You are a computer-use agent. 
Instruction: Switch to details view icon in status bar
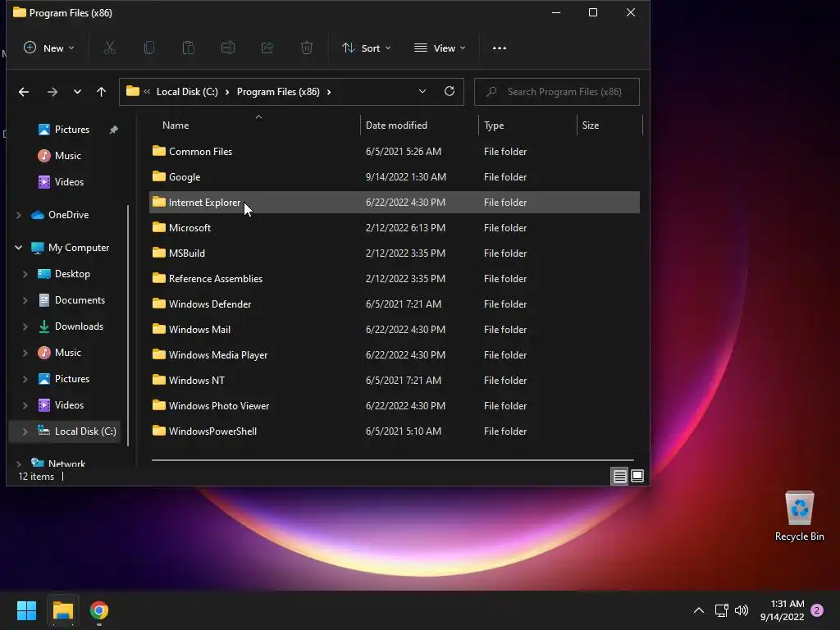pos(619,476)
